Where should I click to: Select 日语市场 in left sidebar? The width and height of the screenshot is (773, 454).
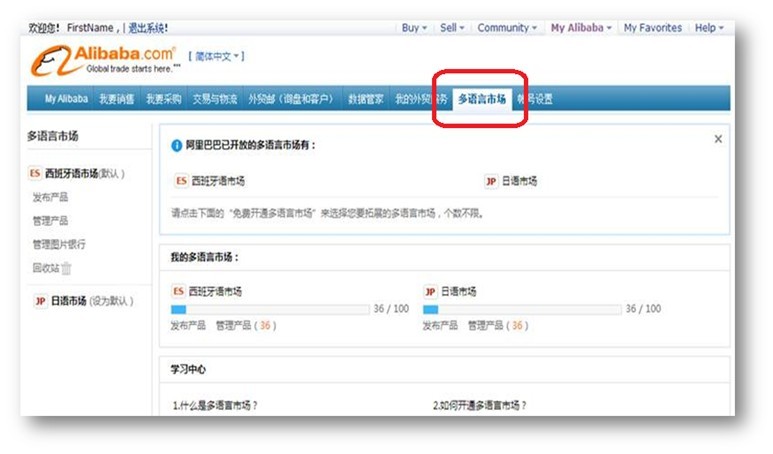(x=69, y=301)
